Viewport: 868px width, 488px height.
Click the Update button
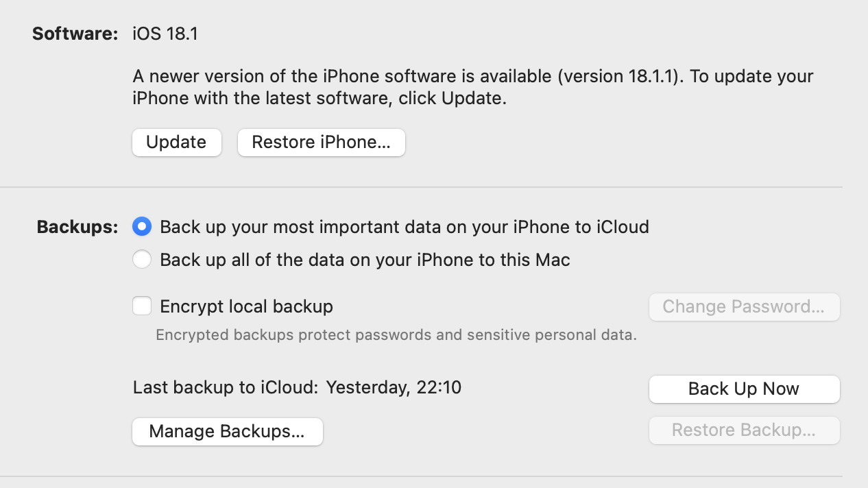tap(176, 143)
